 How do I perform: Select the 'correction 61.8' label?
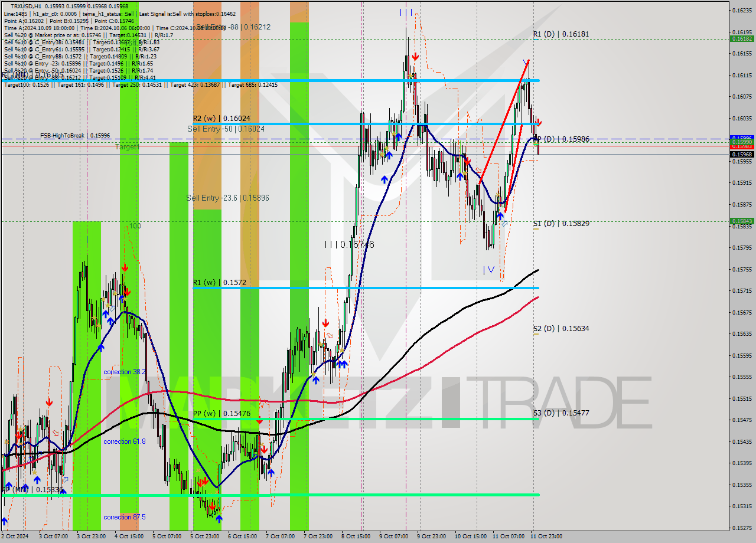tap(125, 441)
